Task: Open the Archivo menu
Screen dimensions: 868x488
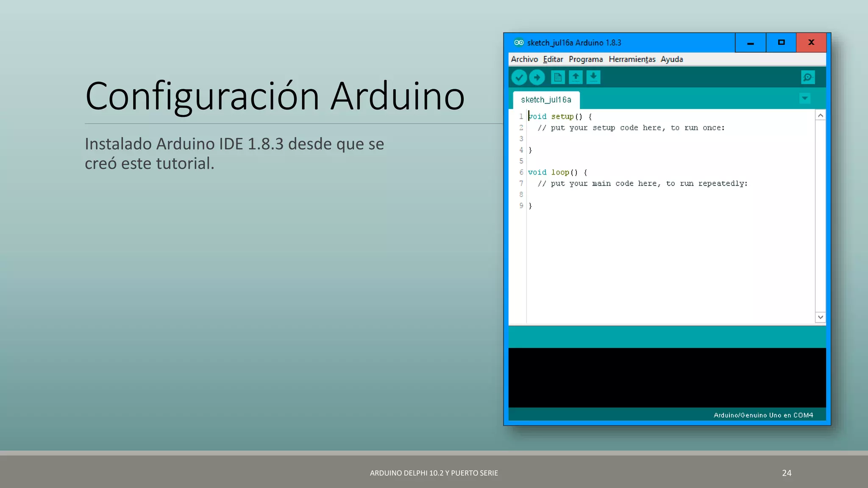Action: tap(524, 59)
